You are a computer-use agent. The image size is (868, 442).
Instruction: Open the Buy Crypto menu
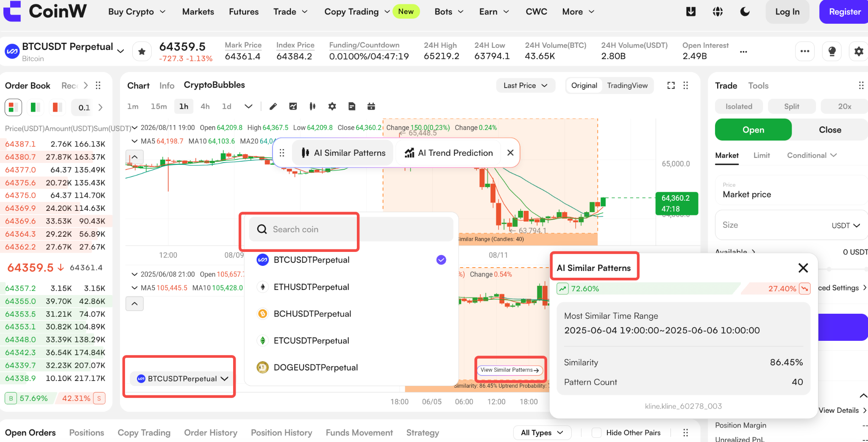136,12
